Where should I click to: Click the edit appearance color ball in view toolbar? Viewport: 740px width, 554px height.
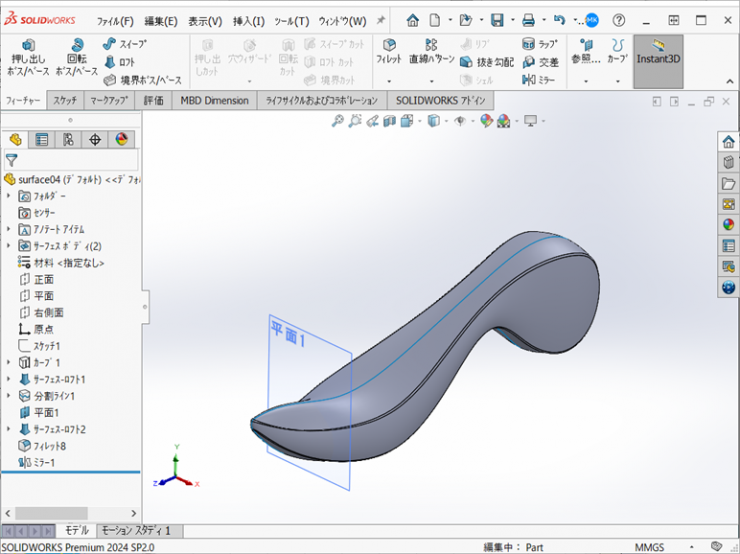[486, 120]
